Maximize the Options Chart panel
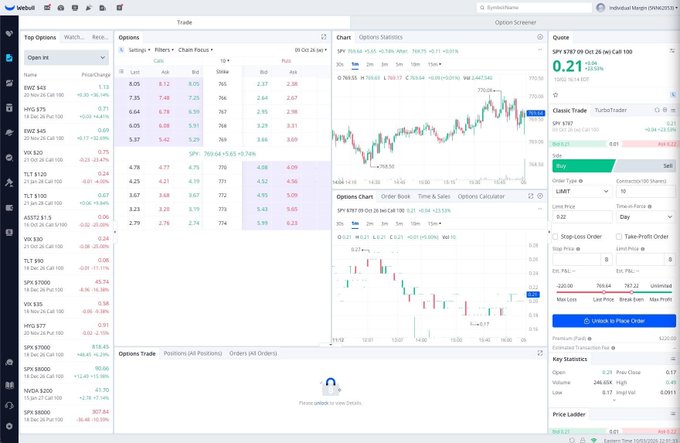680x443 pixels. tap(530, 196)
